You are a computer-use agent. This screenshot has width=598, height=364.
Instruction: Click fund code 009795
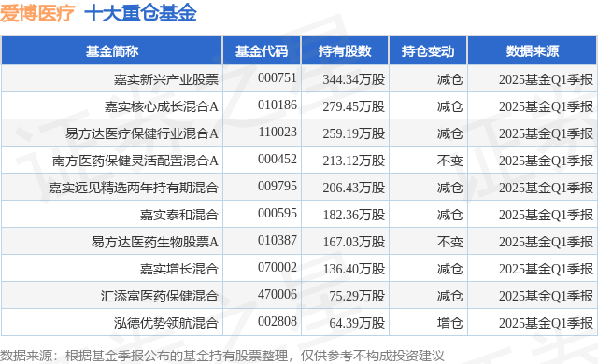[x=278, y=186]
